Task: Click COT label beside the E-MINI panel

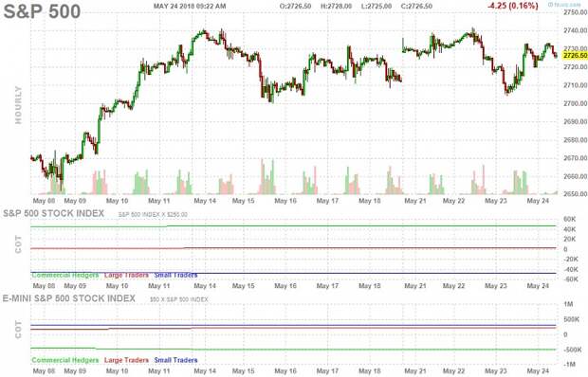Action: click(18, 330)
